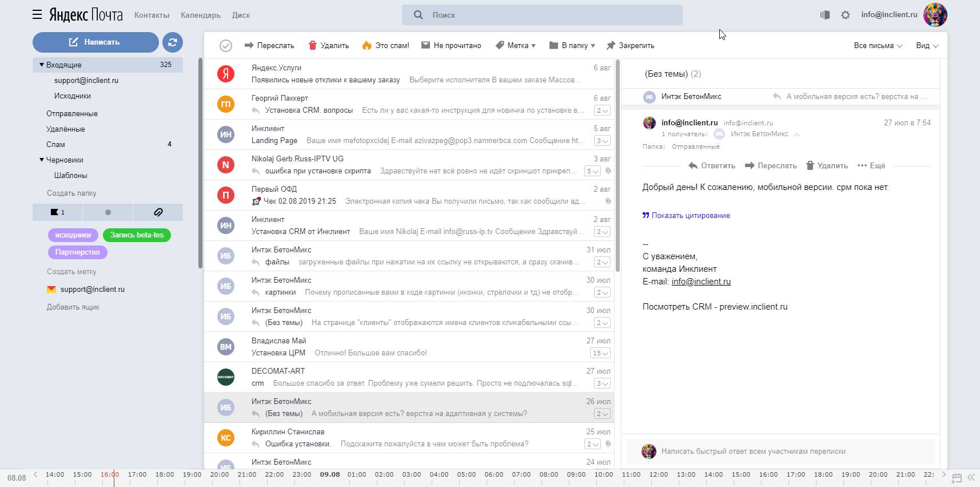The height and width of the screenshot is (487, 980).
Task: Open Контакты in top navigation
Action: 152,15
